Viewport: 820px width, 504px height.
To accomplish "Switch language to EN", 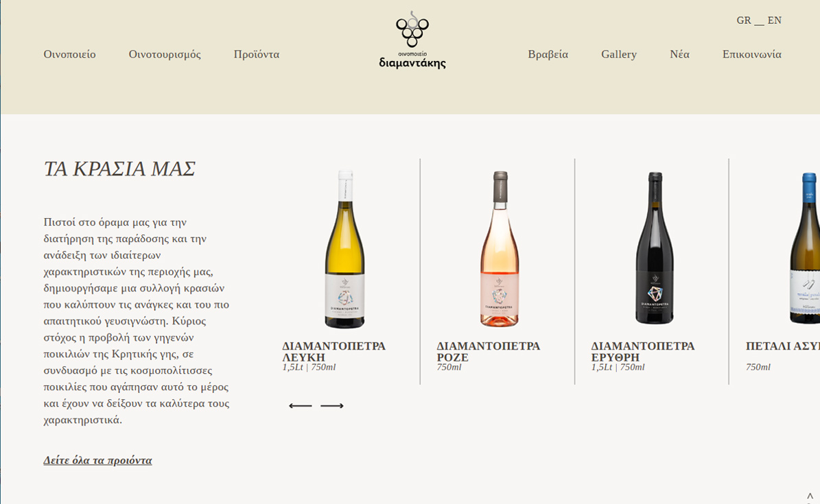I will point(775,21).
